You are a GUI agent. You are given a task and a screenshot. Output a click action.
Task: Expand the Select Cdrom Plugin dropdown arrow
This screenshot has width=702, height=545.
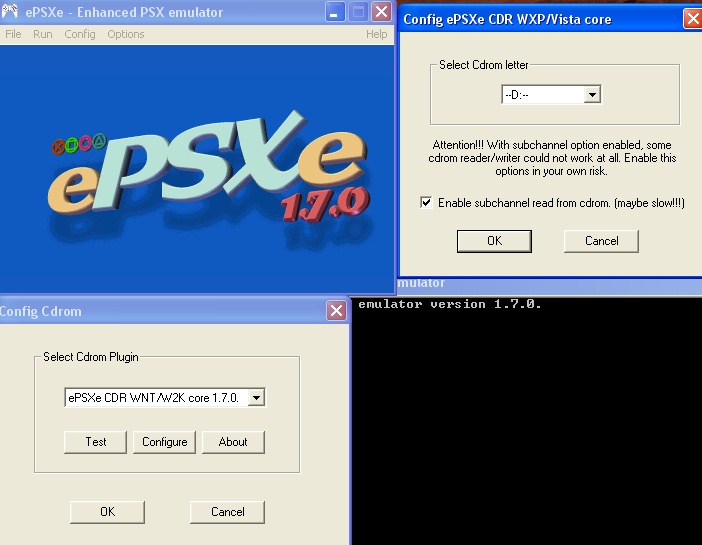click(257, 398)
